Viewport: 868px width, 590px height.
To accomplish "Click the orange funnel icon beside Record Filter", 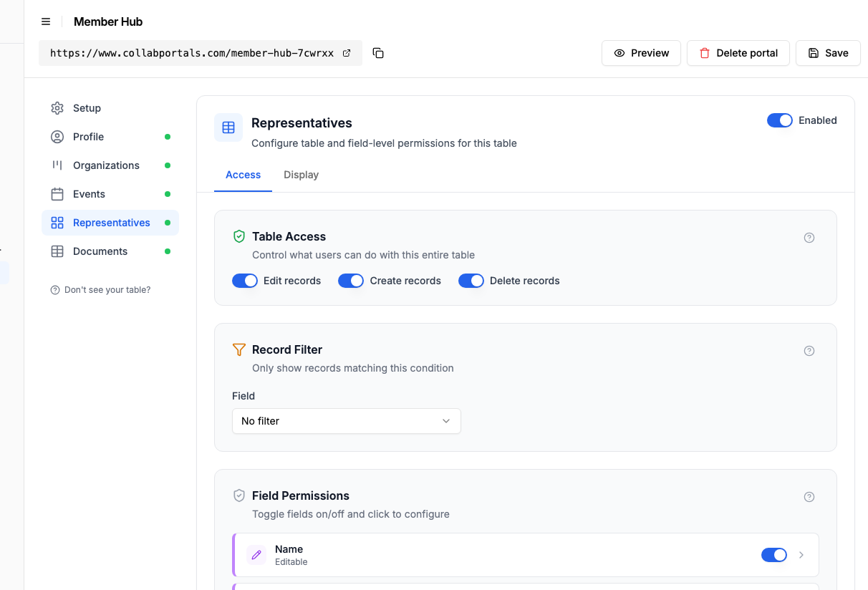I will pos(239,349).
